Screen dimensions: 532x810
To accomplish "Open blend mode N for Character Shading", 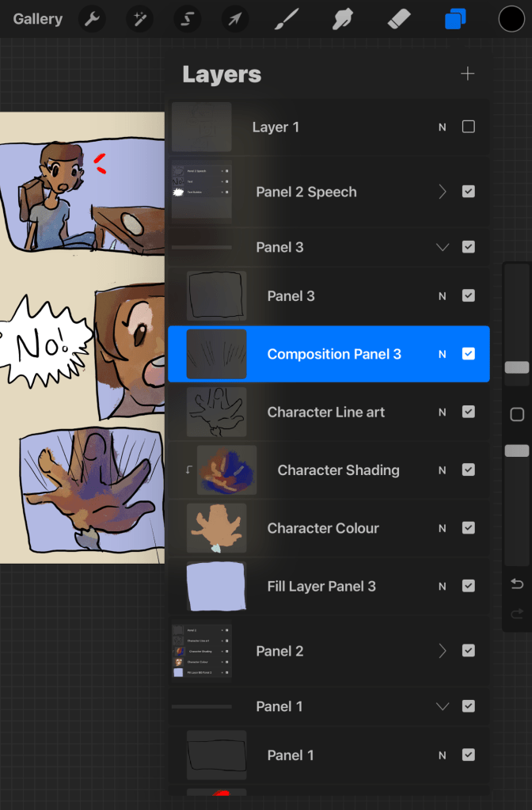I will point(443,470).
